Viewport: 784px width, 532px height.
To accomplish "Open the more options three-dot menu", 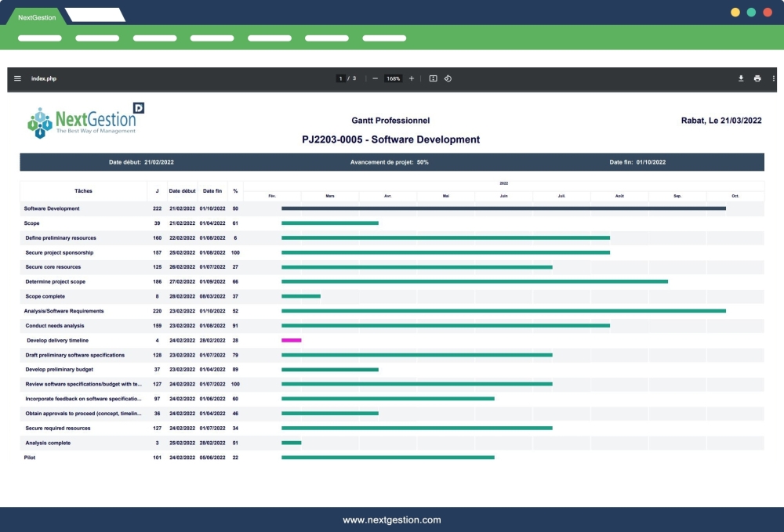I will (774, 78).
